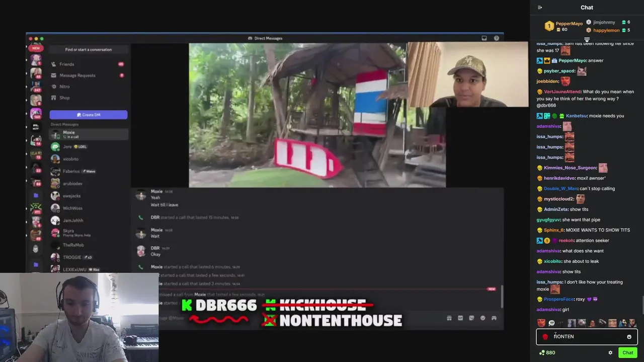Click the Nitro icon in Discord
Screen dimensions: 644x362
[53, 86]
